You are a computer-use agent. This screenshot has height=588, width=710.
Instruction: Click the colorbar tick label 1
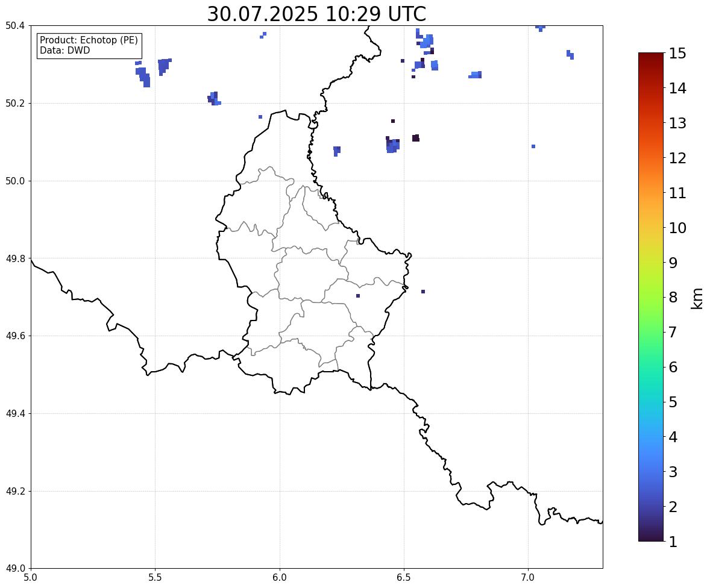pos(673,542)
